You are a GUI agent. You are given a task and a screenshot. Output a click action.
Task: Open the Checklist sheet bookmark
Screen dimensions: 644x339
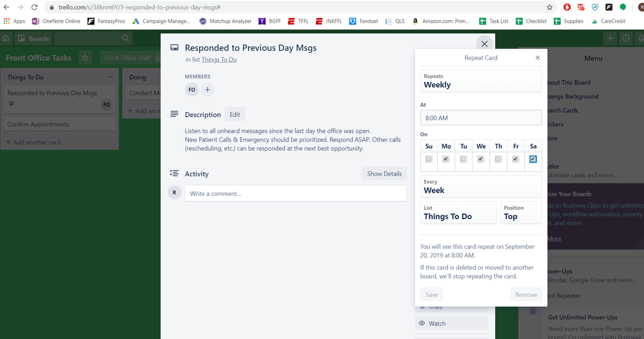point(531,21)
